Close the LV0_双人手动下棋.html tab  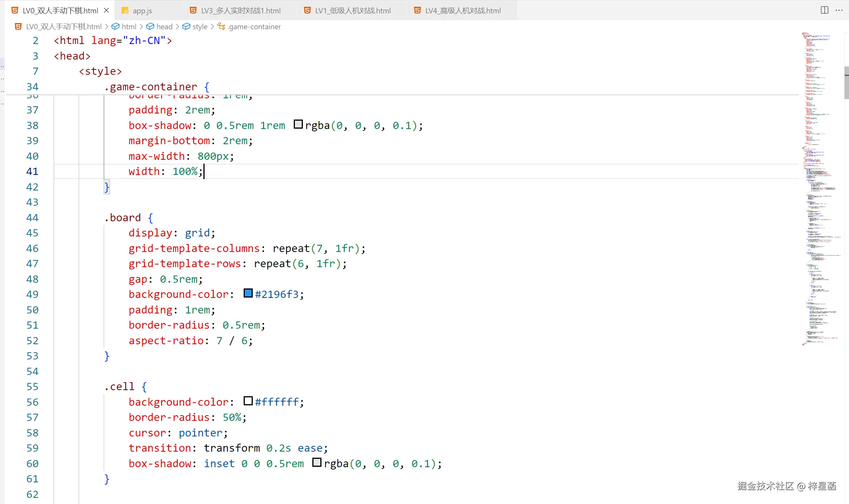pyautogui.click(x=107, y=11)
